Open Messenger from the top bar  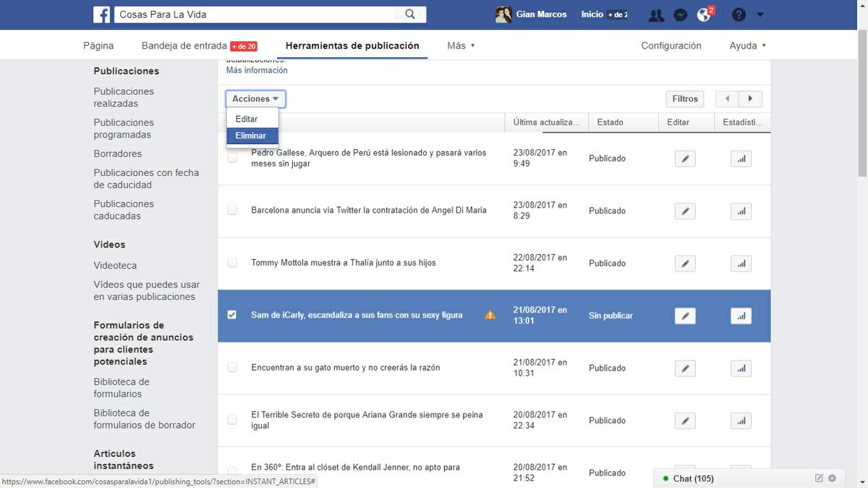pyautogui.click(x=680, y=14)
